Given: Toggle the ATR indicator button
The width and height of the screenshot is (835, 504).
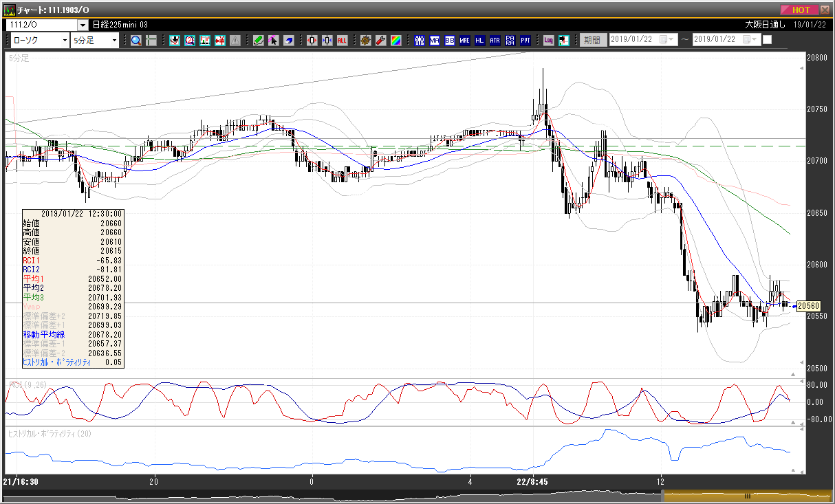Looking at the screenshot, I should 495,40.
